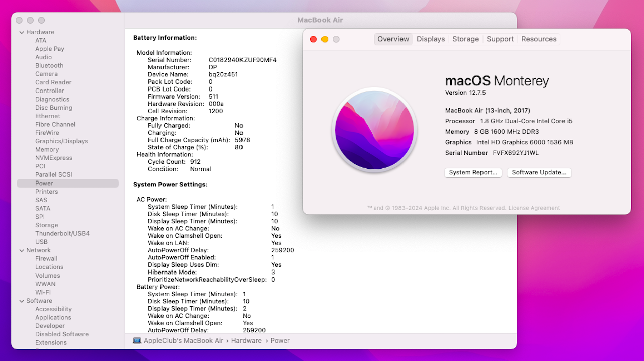The image size is (644, 361).
Task: Open the Storage tab in About window
Action: point(465,39)
